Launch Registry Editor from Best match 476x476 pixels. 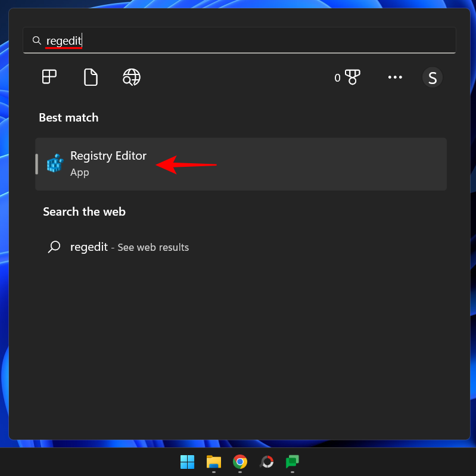click(108, 156)
